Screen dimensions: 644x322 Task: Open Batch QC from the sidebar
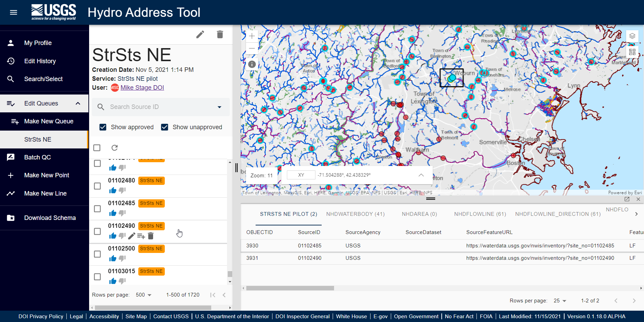pos(38,157)
